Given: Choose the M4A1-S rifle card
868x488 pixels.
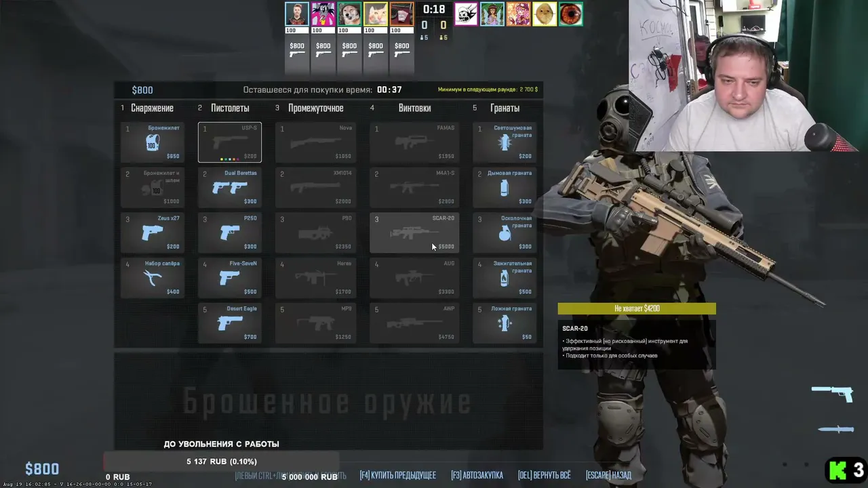Looking at the screenshot, I should tap(414, 188).
